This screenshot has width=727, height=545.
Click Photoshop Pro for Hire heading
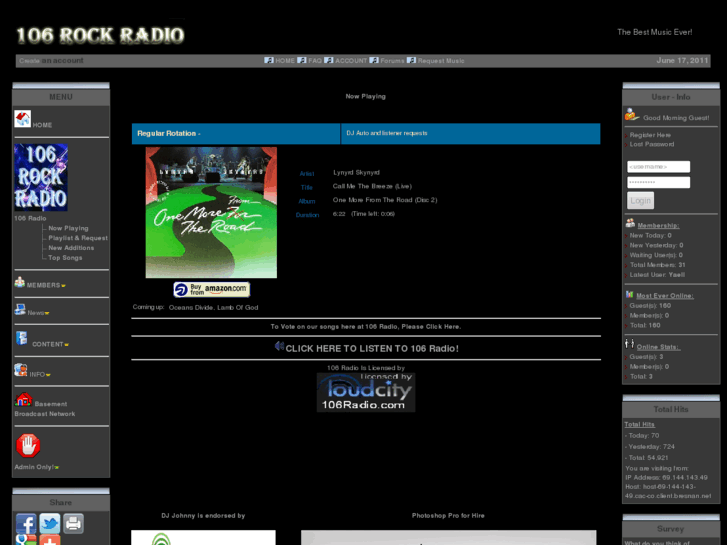click(x=448, y=515)
